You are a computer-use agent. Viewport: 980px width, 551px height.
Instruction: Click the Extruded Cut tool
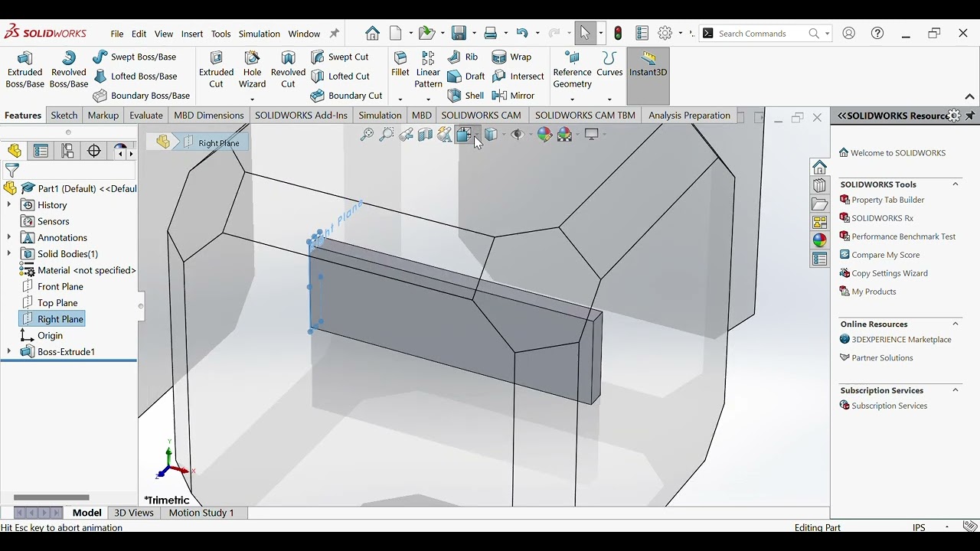pos(216,70)
